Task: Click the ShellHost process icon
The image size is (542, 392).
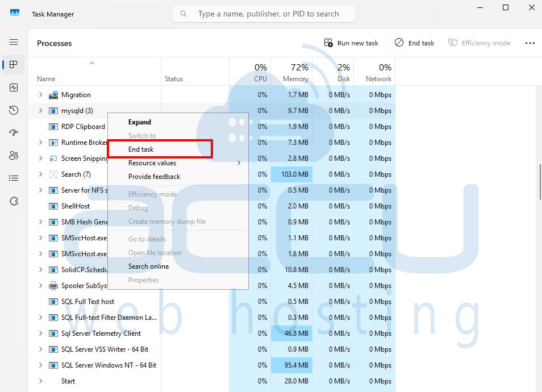Action: pyautogui.click(x=53, y=206)
